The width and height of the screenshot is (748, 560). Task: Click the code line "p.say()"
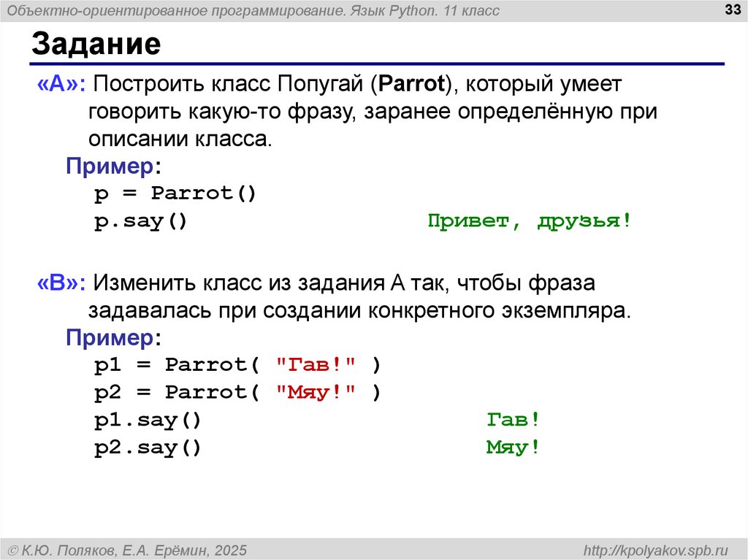coord(141,222)
